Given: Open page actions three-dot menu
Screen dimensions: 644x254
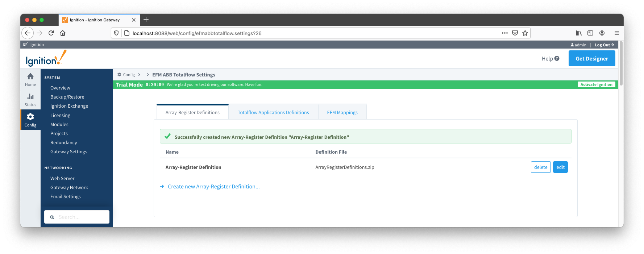Looking at the screenshot, I should coord(504,33).
